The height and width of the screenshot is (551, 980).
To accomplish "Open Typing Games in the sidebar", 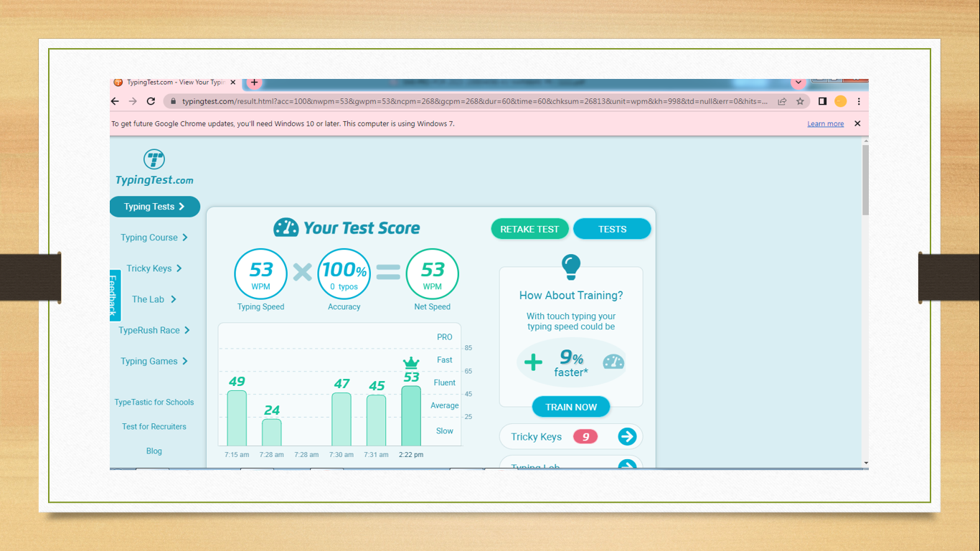I will (154, 361).
